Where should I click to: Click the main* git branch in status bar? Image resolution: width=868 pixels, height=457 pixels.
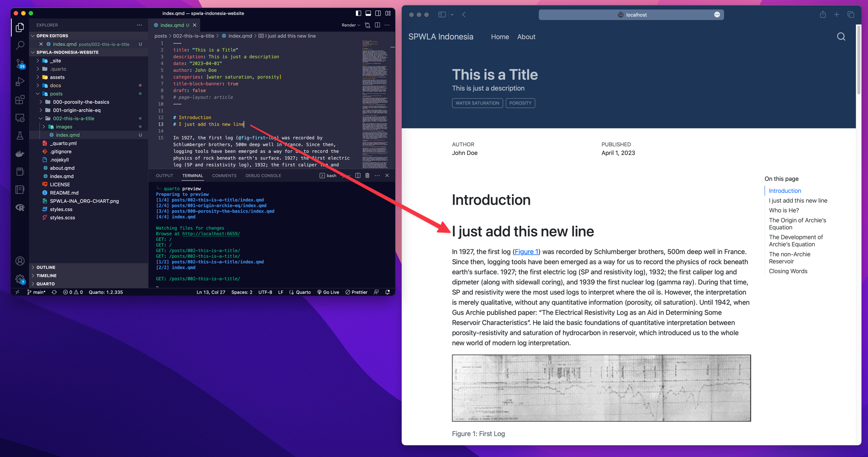[36, 292]
